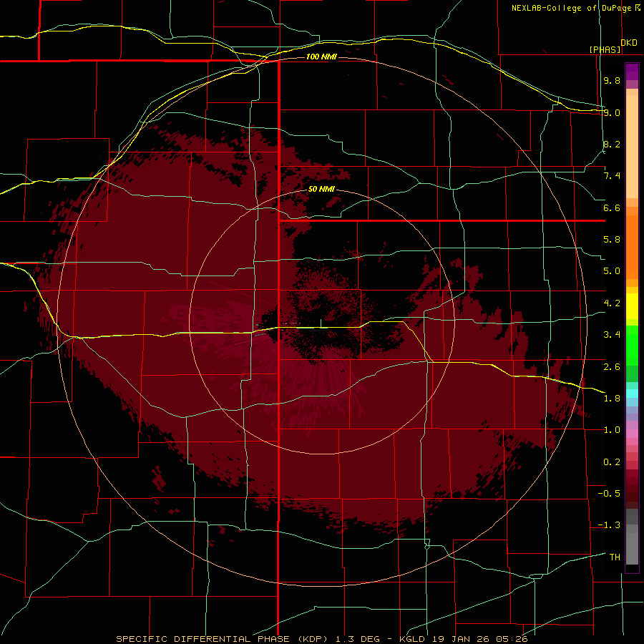Pick the pink segment of the color scale
The width and height of the screenshot is (644, 644).
tap(632, 434)
